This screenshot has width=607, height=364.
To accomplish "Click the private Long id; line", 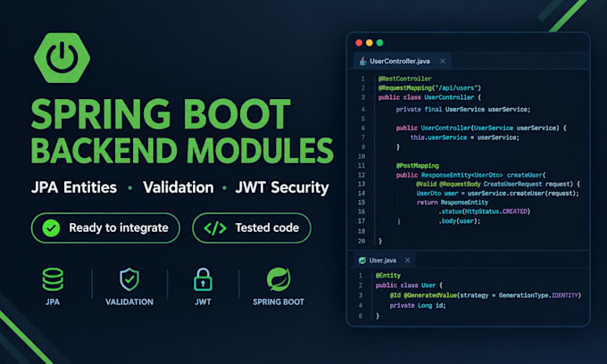I will (x=418, y=306).
